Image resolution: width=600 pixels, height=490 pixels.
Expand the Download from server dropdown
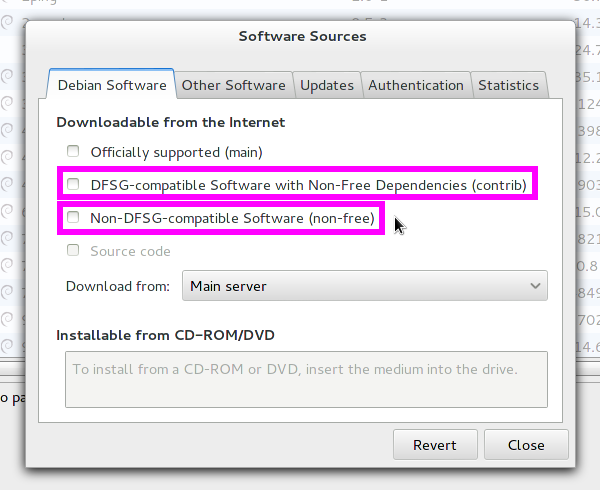(365, 286)
